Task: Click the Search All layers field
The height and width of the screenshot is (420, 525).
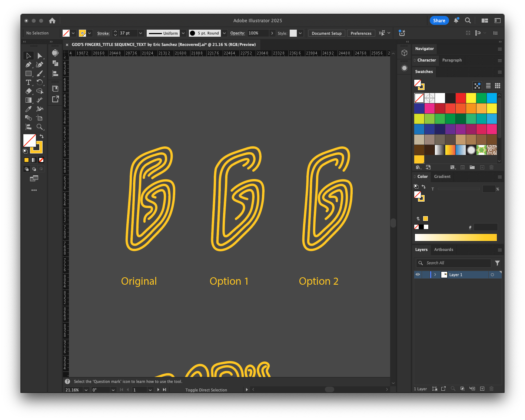Action: 454,263
